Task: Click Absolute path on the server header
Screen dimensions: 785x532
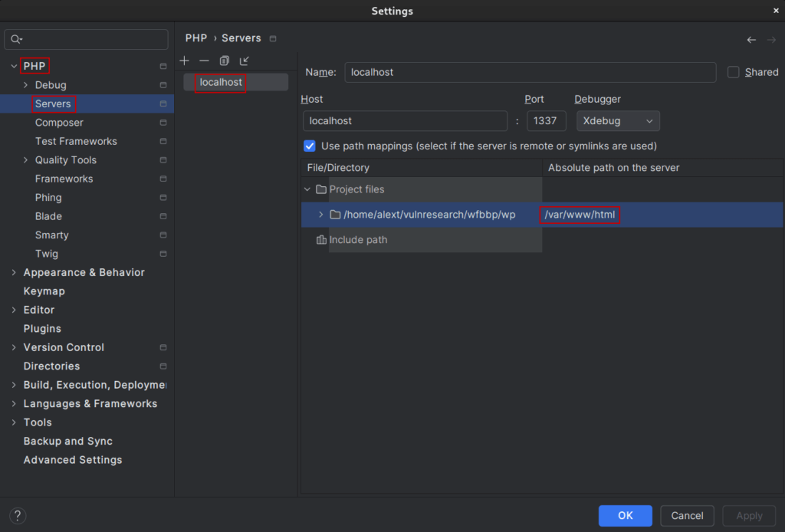Action: pos(663,168)
